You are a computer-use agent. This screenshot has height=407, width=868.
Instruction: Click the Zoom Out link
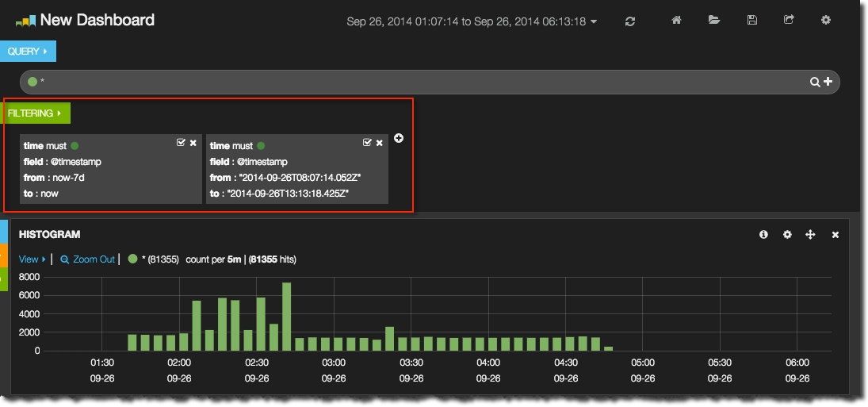[x=88, y=259]
